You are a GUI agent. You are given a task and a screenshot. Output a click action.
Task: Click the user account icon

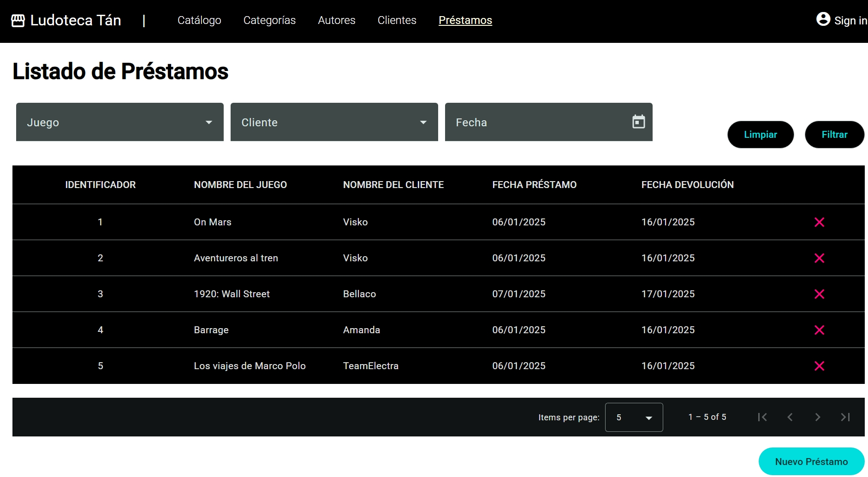(823, 19)
